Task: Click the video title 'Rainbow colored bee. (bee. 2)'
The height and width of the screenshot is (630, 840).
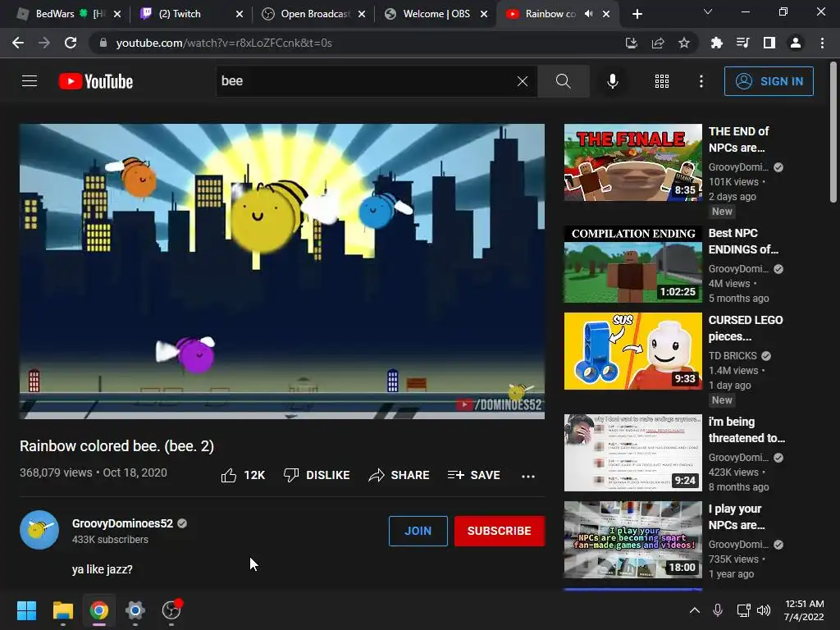Action: [116, 445]
